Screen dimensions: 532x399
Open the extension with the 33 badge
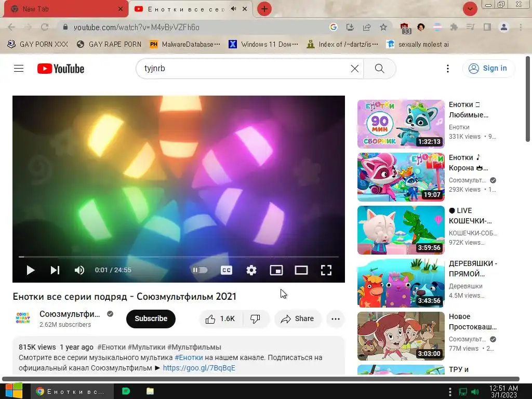[x=405, y=28]
